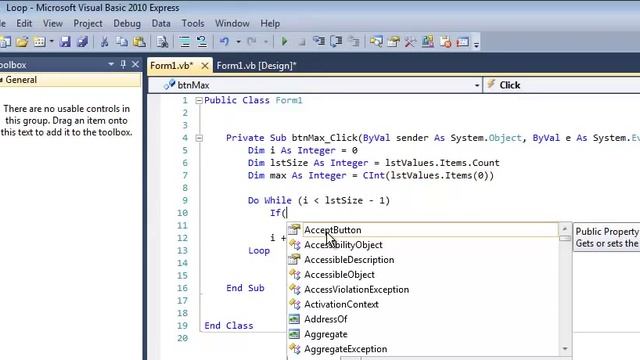Viewport: 640px width, 360px height.
Task: Click the Save floppy disk icon
Action: point(65,42)
